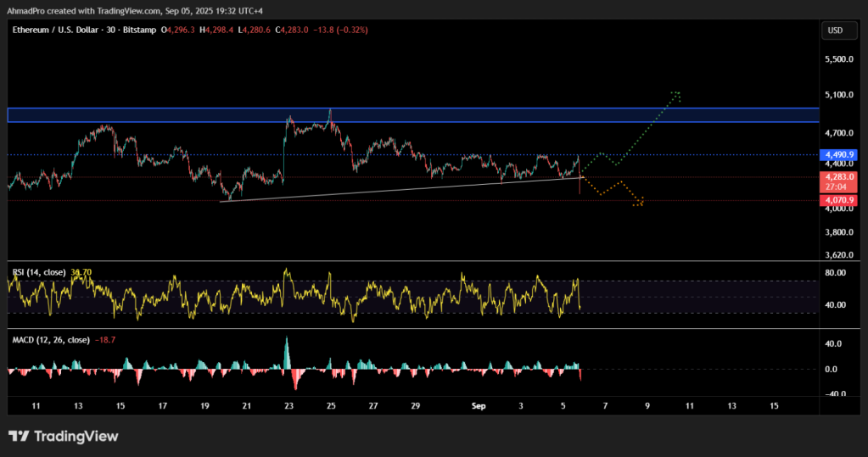
Task: Click the 3,620.0 level on price scale
Action: coord(838,254)
